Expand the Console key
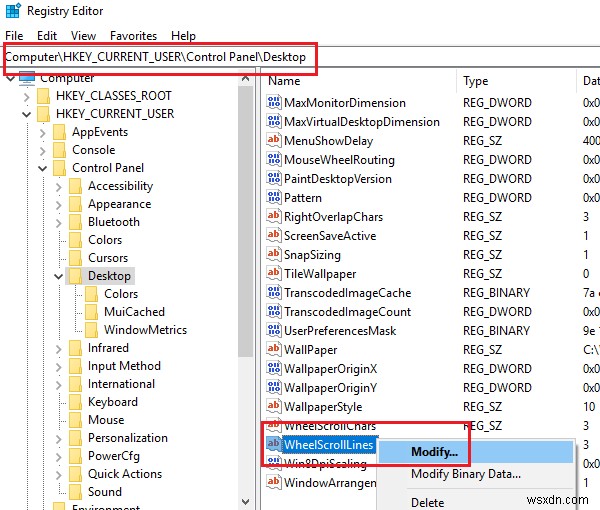 (42, 150)
